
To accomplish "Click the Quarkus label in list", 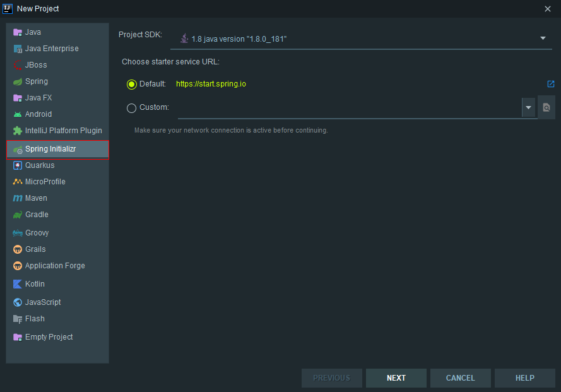I will [40, 165].
